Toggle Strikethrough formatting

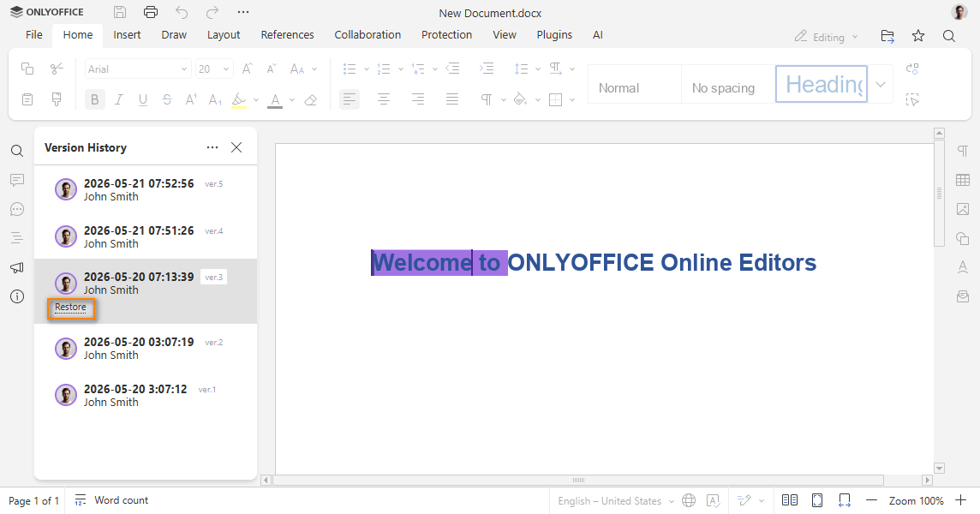coord(167,99)
